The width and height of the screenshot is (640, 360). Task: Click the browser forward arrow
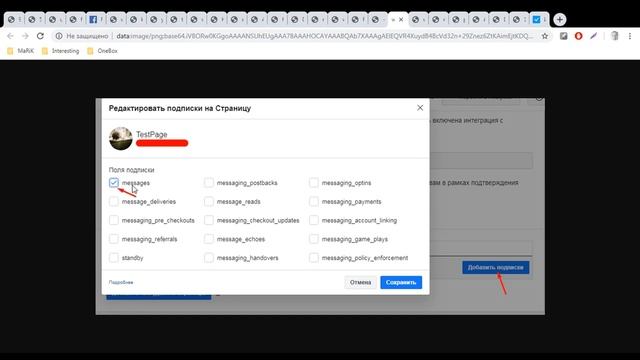[25, 36]
